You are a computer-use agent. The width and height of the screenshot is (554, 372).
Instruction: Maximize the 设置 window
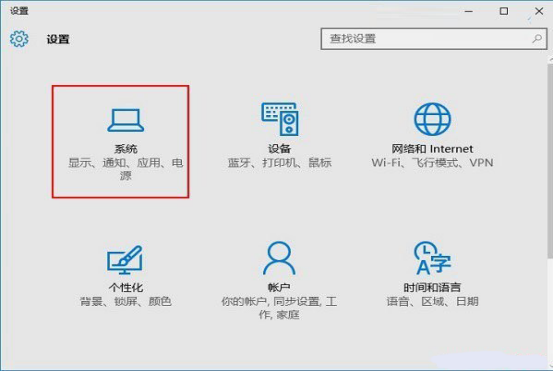pos(504,11)
